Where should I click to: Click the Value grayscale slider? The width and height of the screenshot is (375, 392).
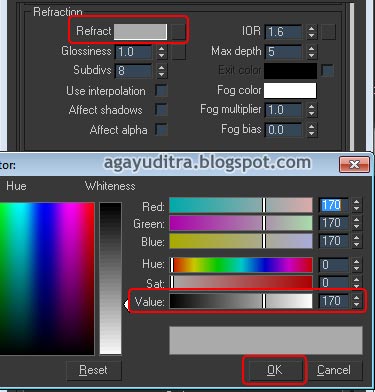click(241, 301)
